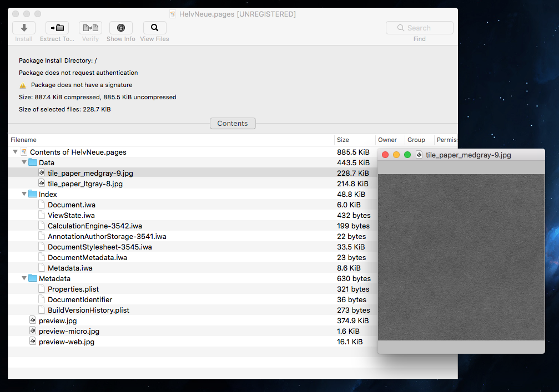Click the Contents tab button
Screen dimensions: 559x392
(x=233, y=123)
